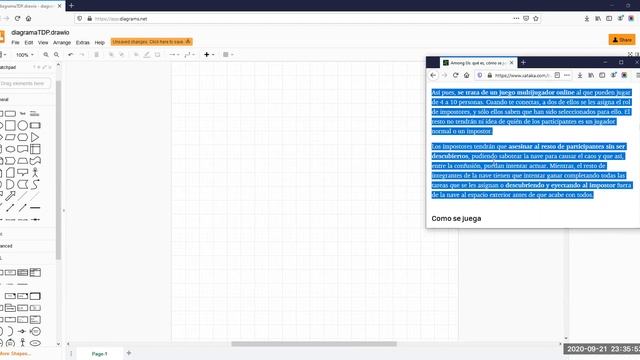Click the shapes sidebar vertical scrollbar
The height and width of the screenshot is (360, 640).
[x=58, y=169]
